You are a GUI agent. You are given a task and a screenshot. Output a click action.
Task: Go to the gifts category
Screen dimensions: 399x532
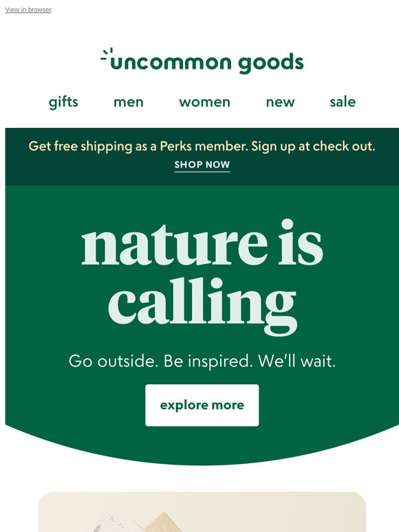tap(63, 102)
